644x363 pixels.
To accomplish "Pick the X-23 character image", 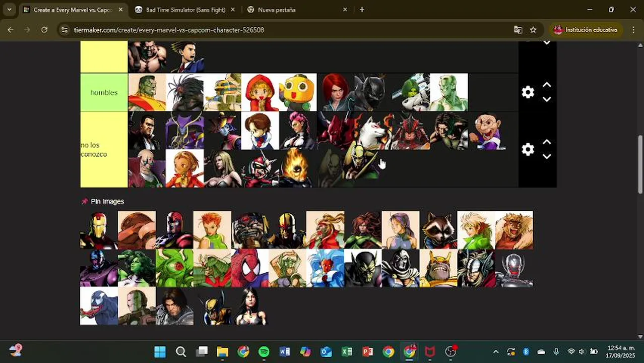I will 250,306.
